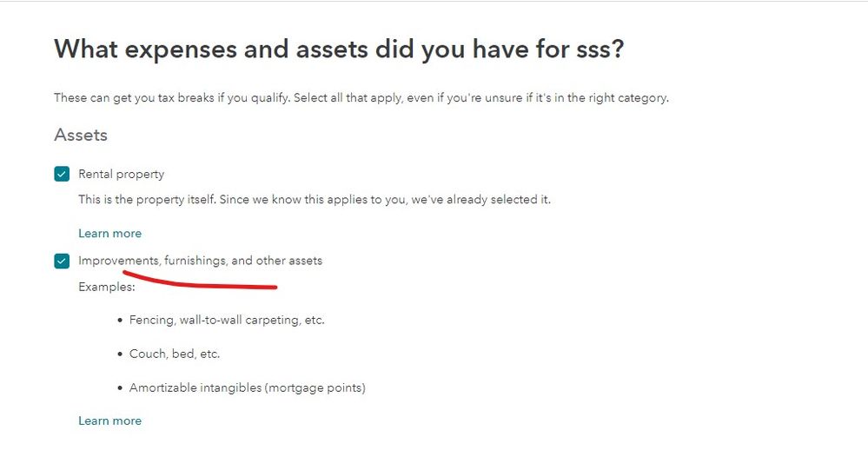Open Learn more link under Rental property
This screenshot has width=868, height=457.
[109, 233]
